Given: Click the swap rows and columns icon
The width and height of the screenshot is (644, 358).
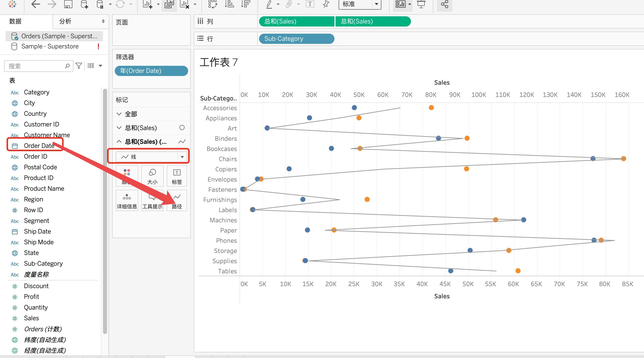Looking at the screenshot, I should 212,4.
